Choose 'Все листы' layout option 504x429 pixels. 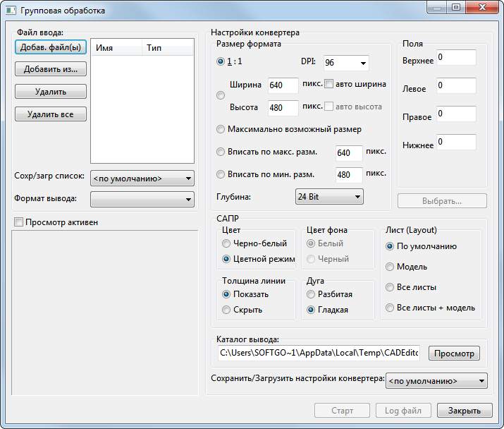pos(390,287)
